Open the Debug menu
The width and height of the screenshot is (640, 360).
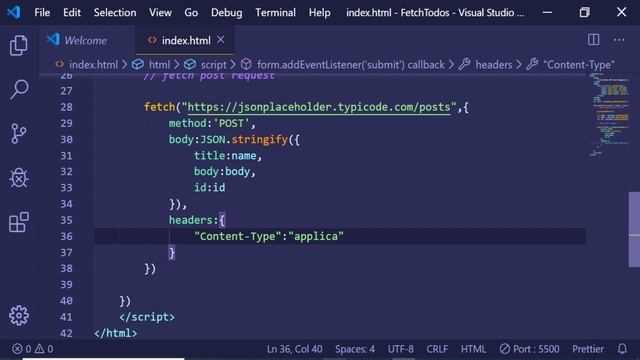(x=227, y=13)
